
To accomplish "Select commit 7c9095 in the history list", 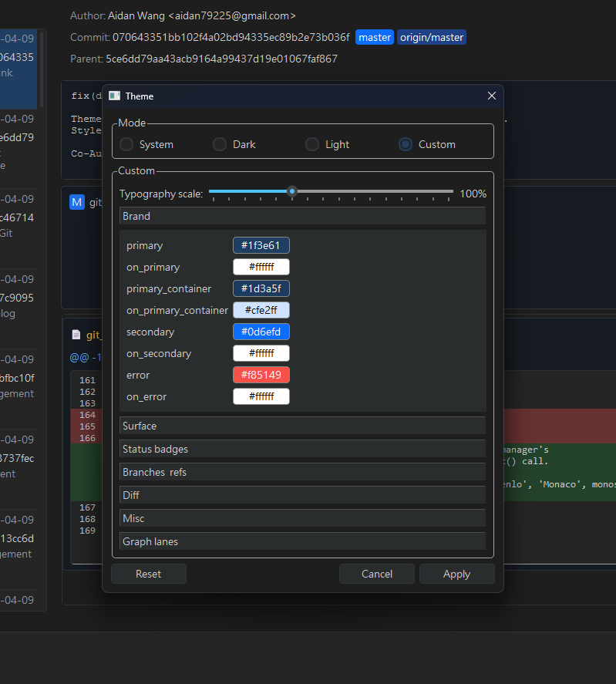I will (19, 298).
